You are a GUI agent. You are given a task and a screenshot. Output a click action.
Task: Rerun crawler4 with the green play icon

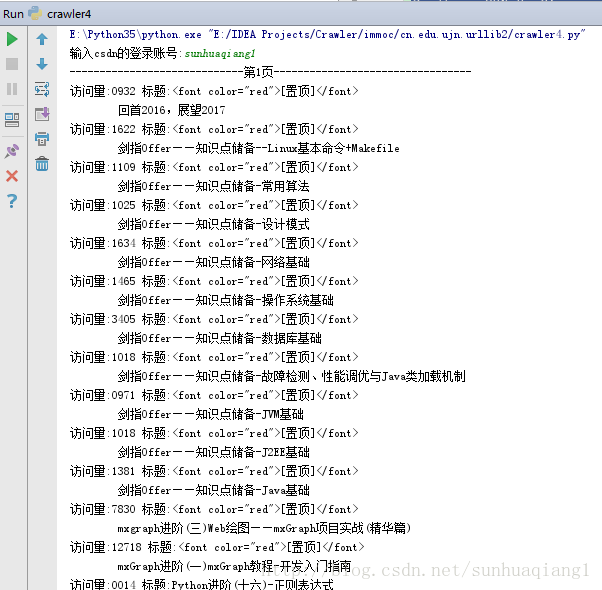[x=12, y=39]
